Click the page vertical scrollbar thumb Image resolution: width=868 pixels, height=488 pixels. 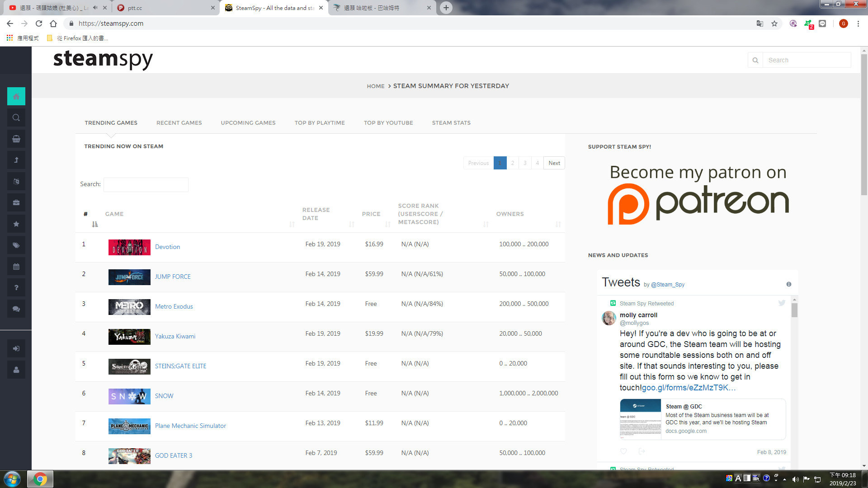(x=864, y=124)
